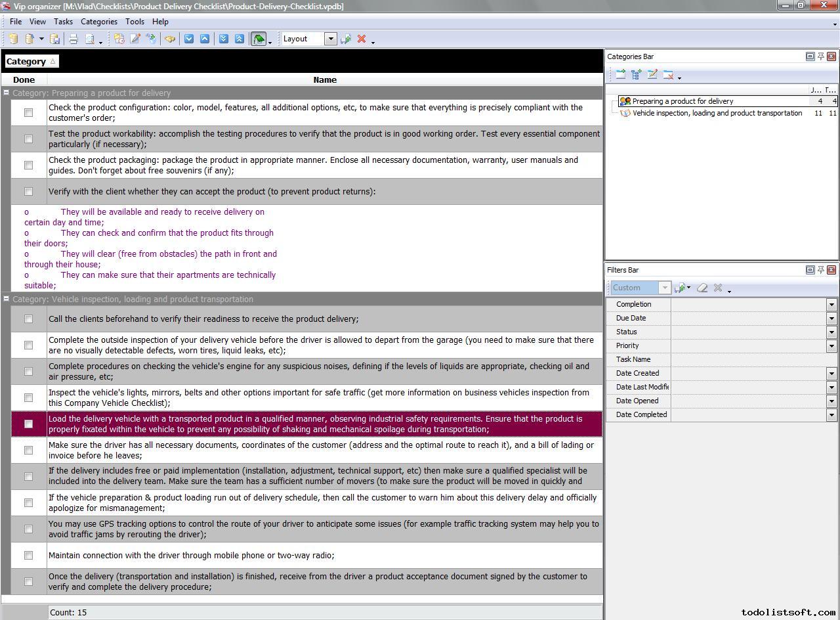This screenshot has width=840, height=620.
Task: Click the binoculars Find icon in the toolbar
Action: click(x=170, y=39)
